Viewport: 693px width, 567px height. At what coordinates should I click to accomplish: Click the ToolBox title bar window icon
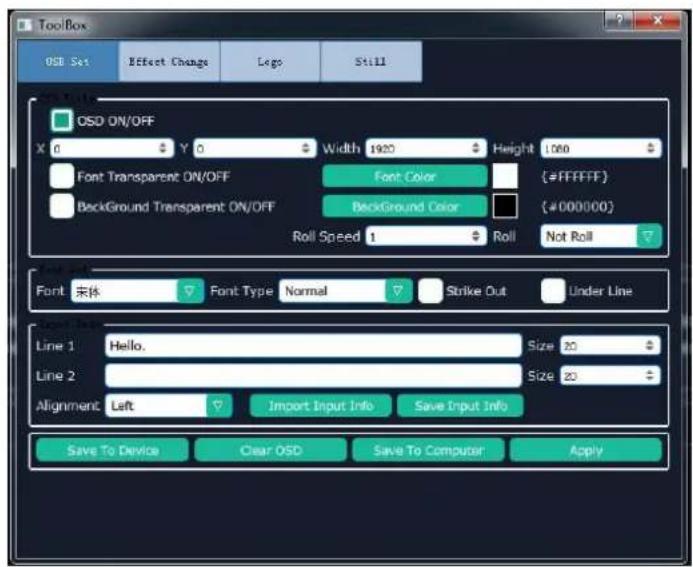click(25, 25)
